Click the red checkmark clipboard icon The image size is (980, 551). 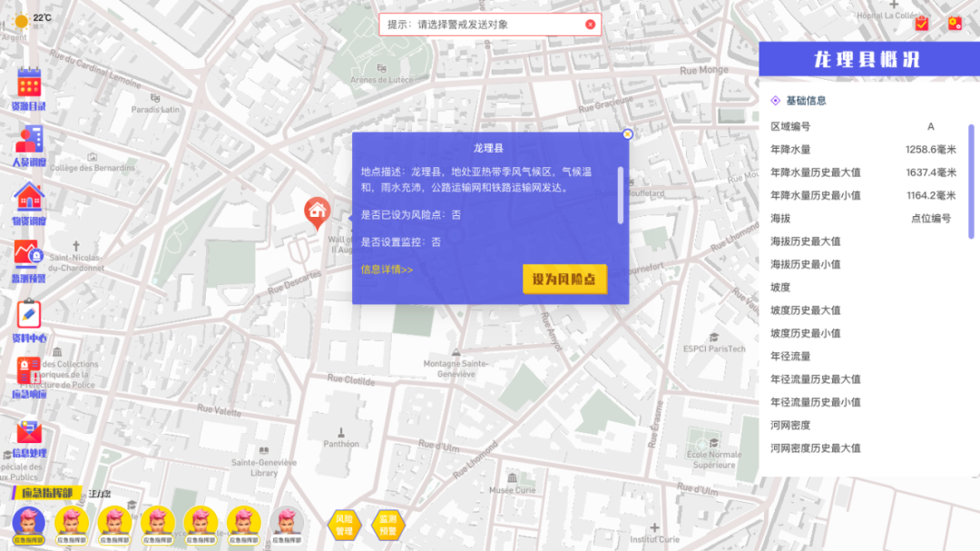(922, 24)
